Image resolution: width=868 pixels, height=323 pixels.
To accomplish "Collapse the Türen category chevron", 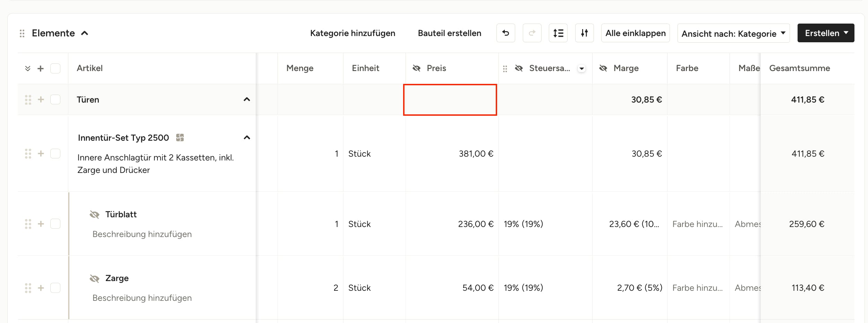I will (x=247, y=99).
